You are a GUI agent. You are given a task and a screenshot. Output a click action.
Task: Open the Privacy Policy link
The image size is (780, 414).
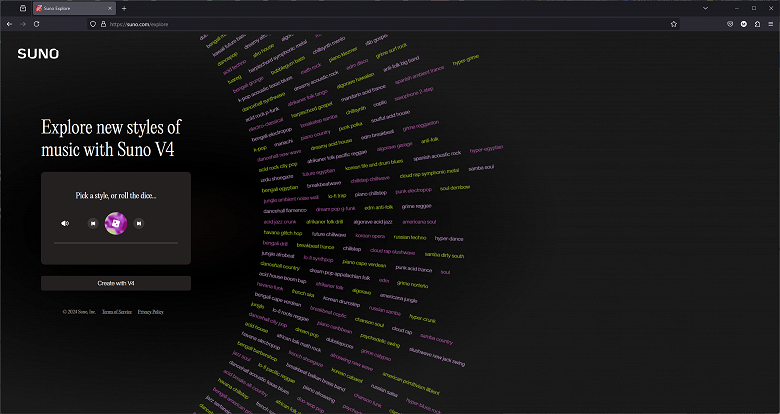151,312
